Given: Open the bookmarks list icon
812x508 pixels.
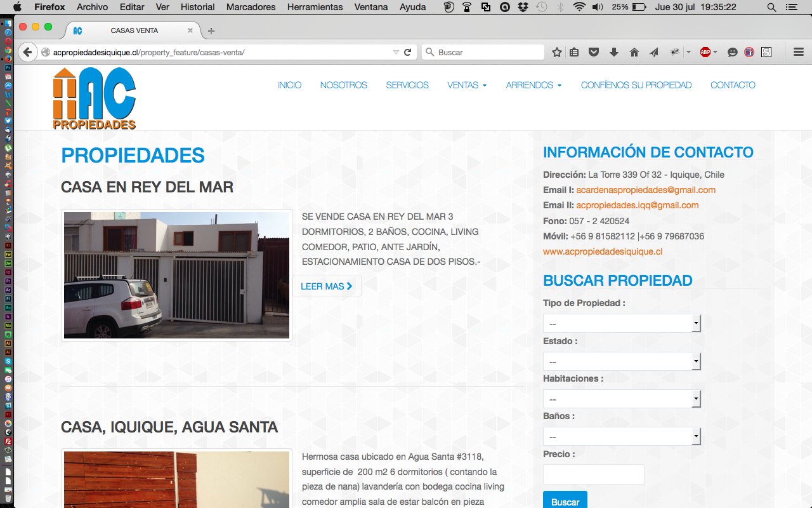Looking at the screenshot, I should point(574,52).
